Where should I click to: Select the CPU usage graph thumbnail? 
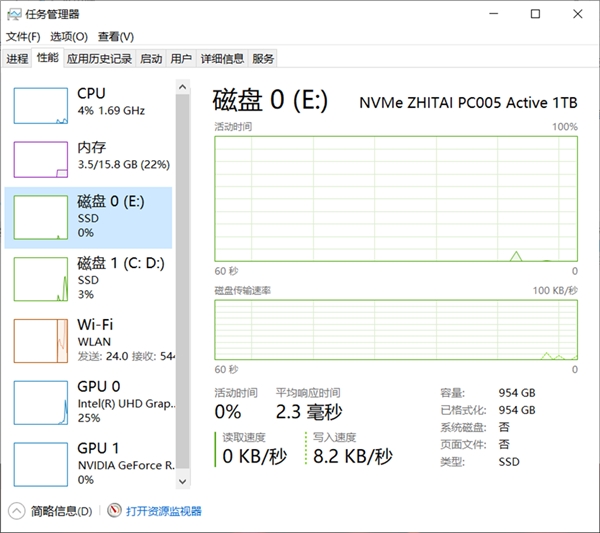tap(41, 106)
